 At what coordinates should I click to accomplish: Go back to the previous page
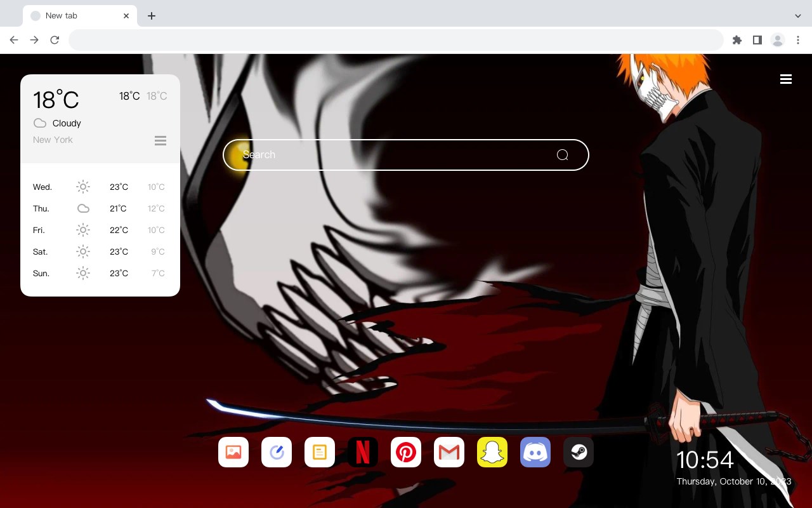(x=14, y=40)
